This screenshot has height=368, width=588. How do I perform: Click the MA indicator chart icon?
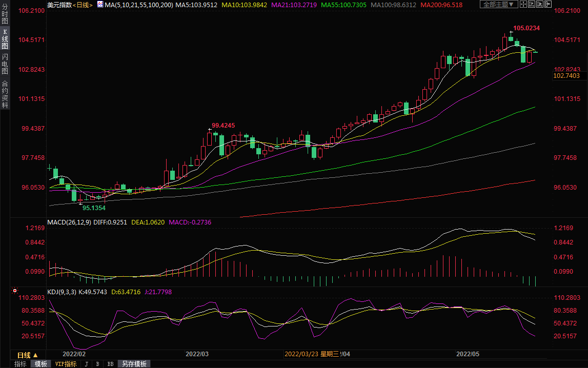tap(100, 5)
